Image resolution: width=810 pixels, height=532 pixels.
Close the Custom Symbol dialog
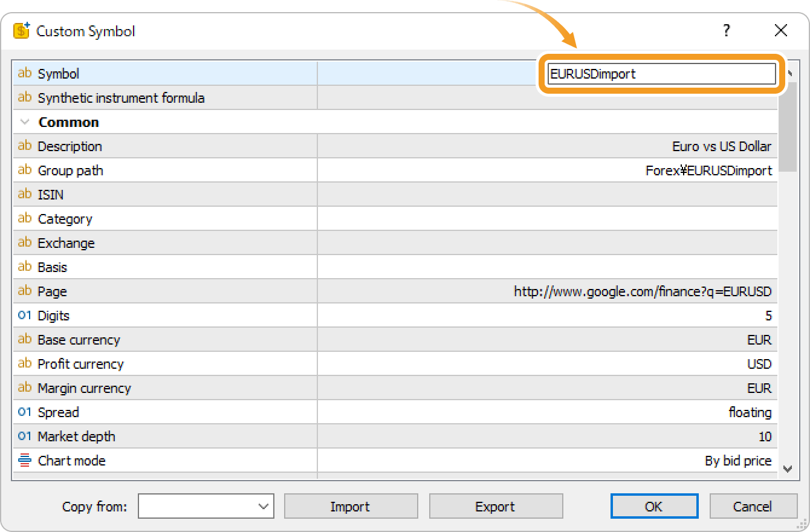click(781, 31)
